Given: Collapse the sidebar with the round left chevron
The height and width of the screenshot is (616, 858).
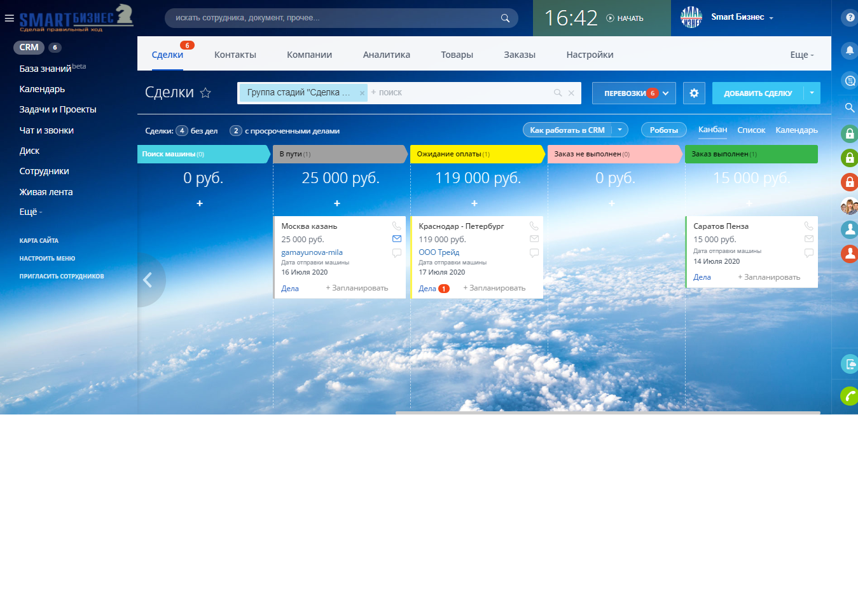Looking at the screenshot, I should 148,280.
